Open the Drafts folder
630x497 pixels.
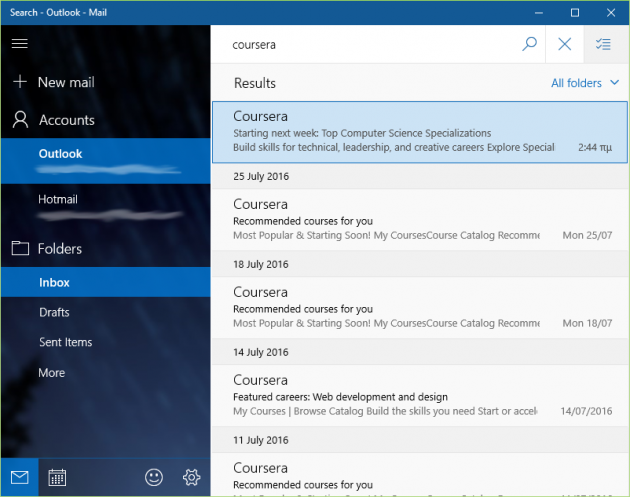[x=105, y=312]
